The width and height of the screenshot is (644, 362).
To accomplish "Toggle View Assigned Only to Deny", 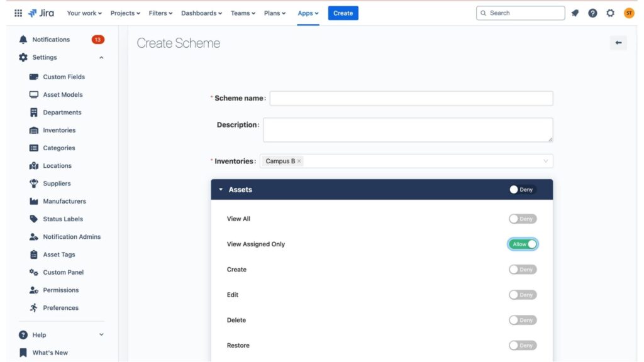I will click(523, 244).
